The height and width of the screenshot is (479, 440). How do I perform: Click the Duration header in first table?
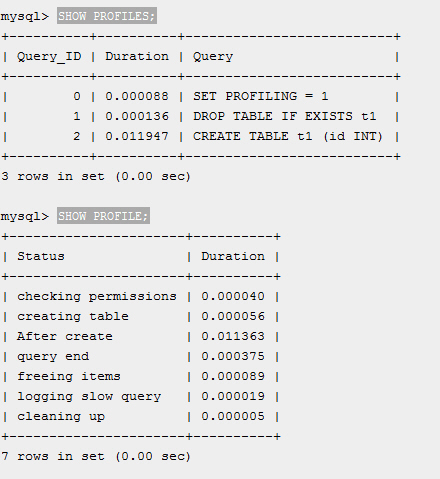[x=137, y=56]
